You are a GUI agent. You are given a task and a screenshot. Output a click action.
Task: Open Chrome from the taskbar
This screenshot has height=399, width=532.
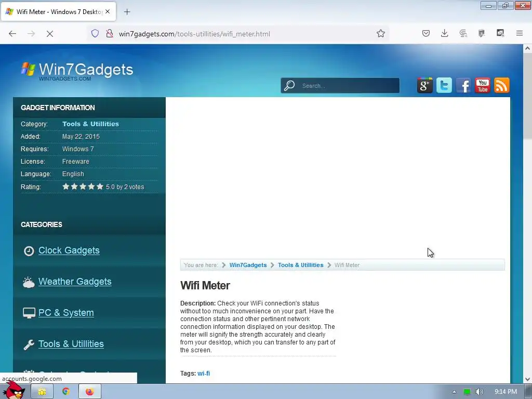[66, 392]
